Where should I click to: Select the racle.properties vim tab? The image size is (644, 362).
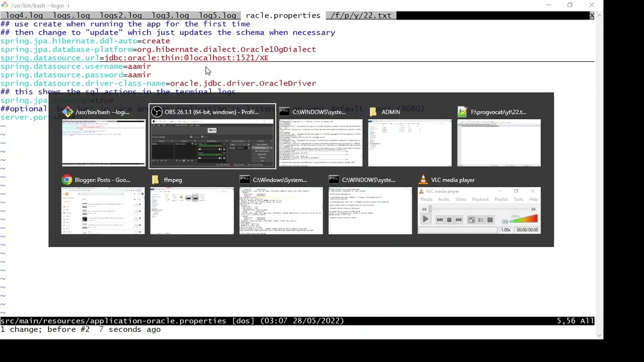pos(283,16)
